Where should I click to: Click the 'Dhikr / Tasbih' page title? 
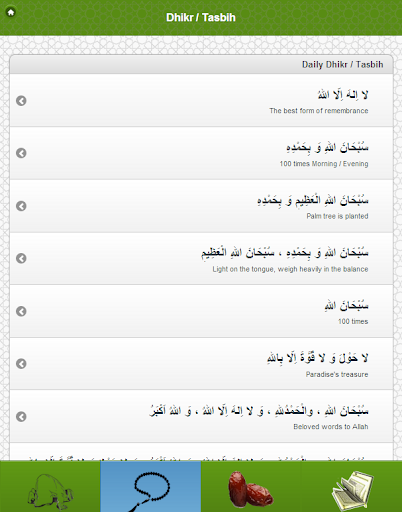click(x=201, y=17)
